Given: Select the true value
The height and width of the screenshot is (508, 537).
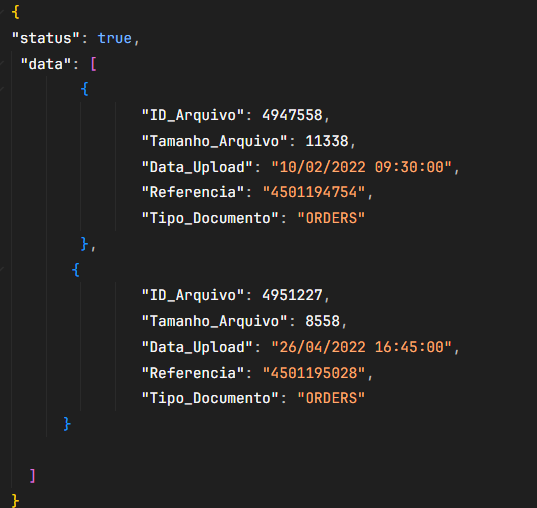Looking at the screenshot, I should pos(115,38).
